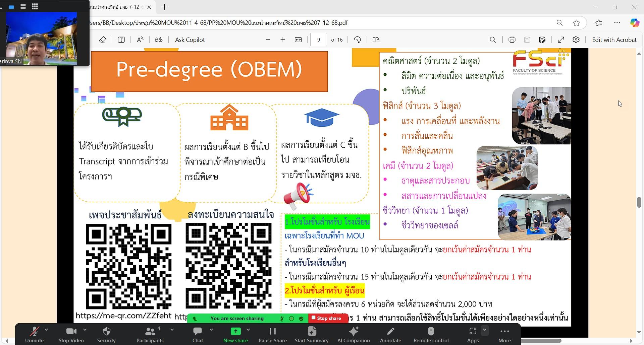644x345 pixels.
Task: Open PDF settings gear
Action: pos(576,40)
